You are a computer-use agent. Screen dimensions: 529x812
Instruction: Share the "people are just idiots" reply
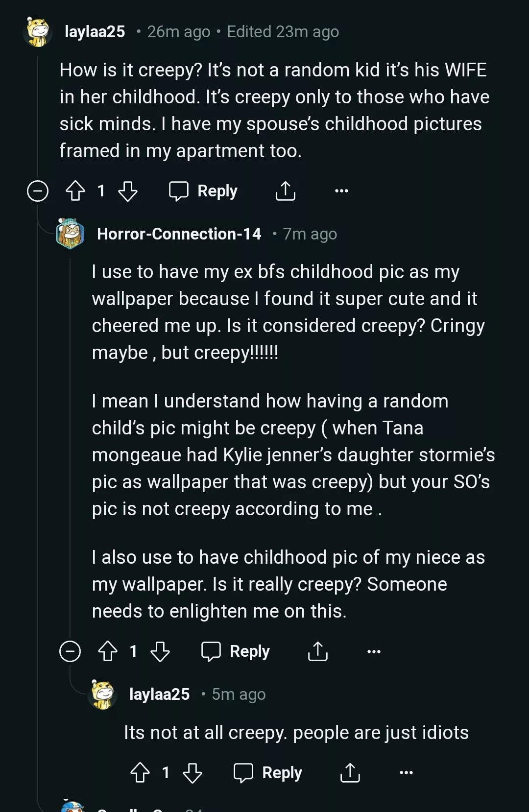350,773
